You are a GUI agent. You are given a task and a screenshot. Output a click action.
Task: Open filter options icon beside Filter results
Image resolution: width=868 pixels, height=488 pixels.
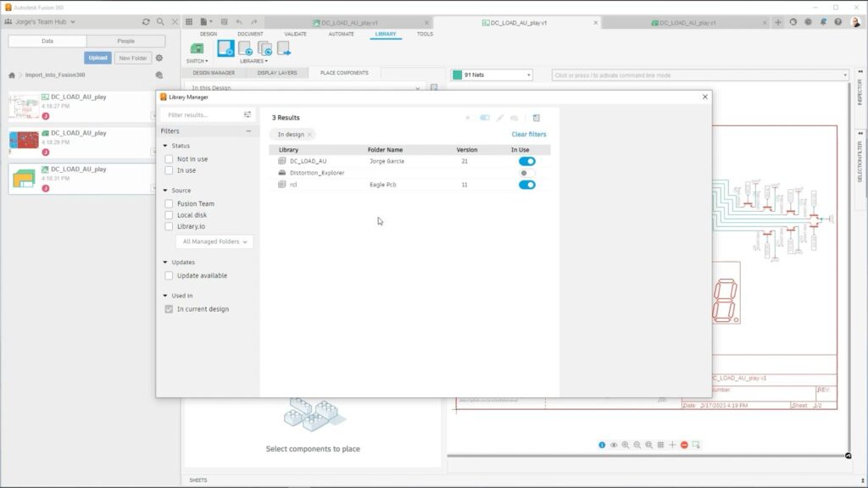coord(248,114)
